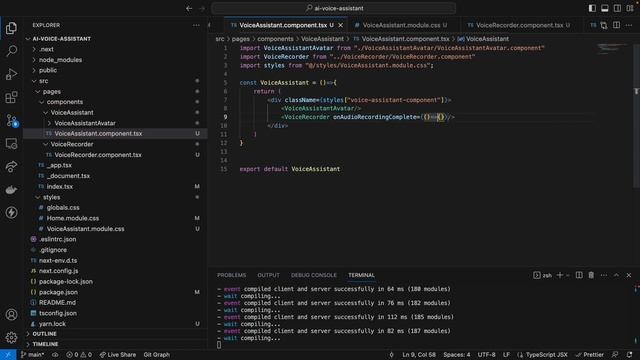
Task: Open the DEBUG CONSOLE tab
Action: tap(314, 276)
